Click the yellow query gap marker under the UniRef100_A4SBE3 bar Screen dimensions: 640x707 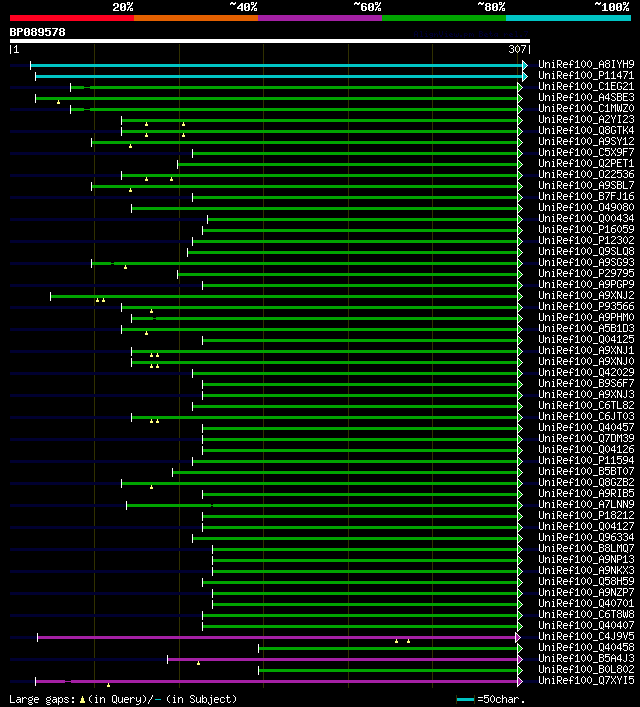pos(58,102)
